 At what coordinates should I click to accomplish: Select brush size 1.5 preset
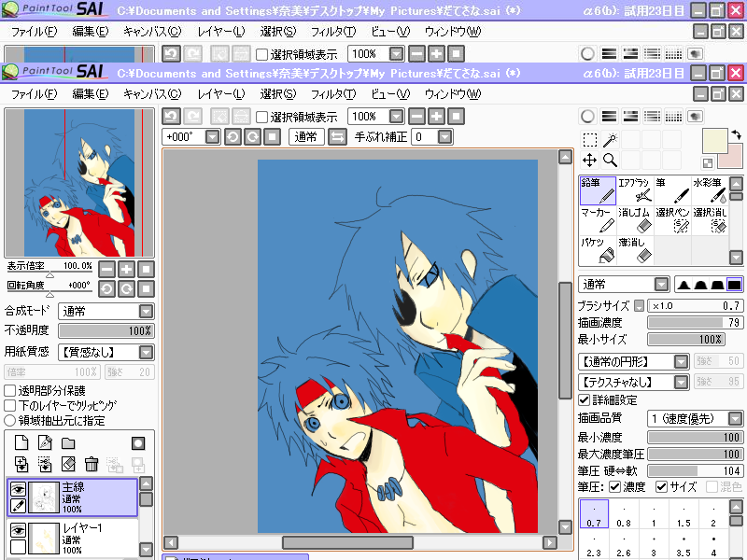(x=684, y=514)
